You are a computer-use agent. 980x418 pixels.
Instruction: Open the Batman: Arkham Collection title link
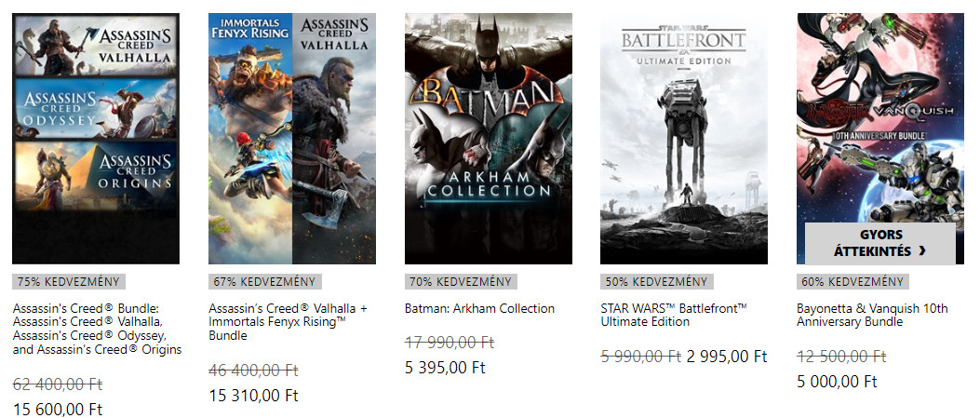[x=479, y=308]
